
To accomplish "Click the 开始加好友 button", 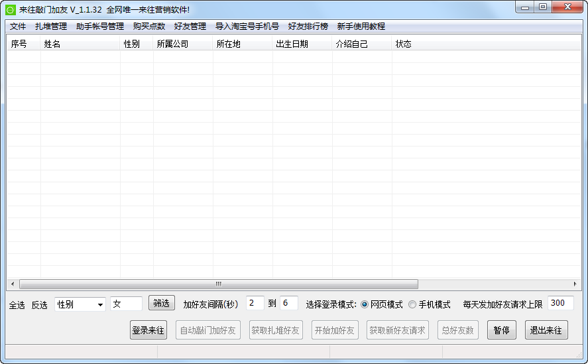I will [335, 330].
